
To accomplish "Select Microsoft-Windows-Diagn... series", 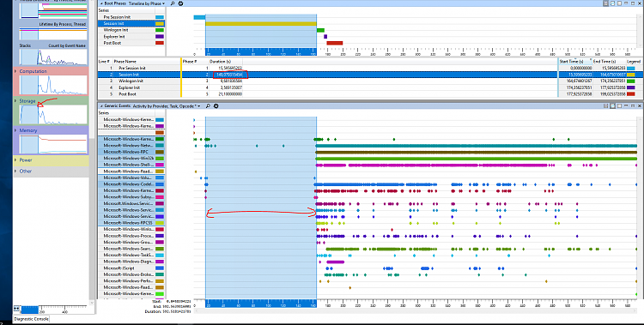I will (129, 262).
